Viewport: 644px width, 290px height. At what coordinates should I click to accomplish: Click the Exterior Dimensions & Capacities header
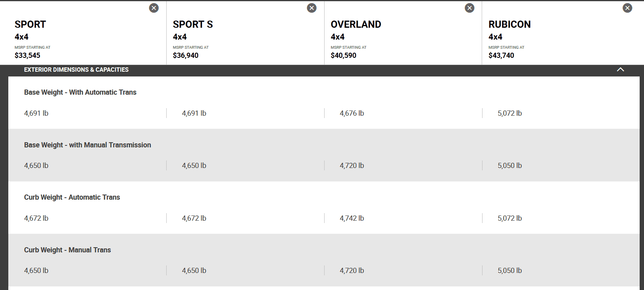[x=76, y=70]
